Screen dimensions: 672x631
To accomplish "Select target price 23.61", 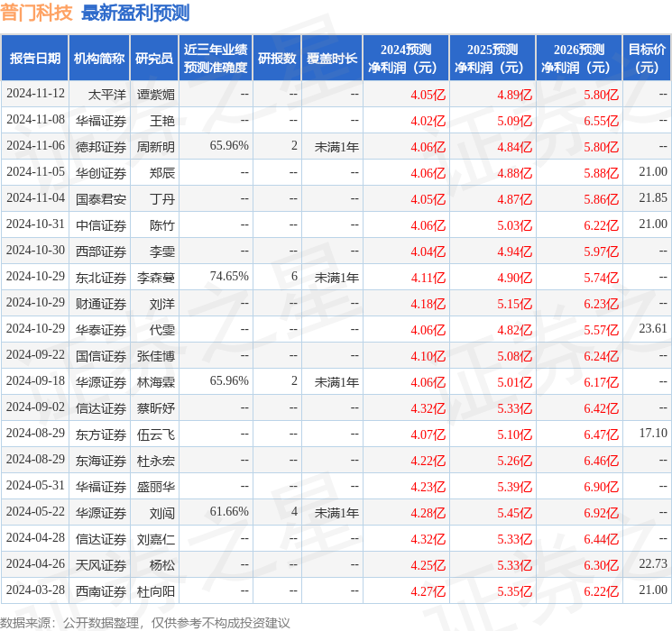I will pos(653,328).
